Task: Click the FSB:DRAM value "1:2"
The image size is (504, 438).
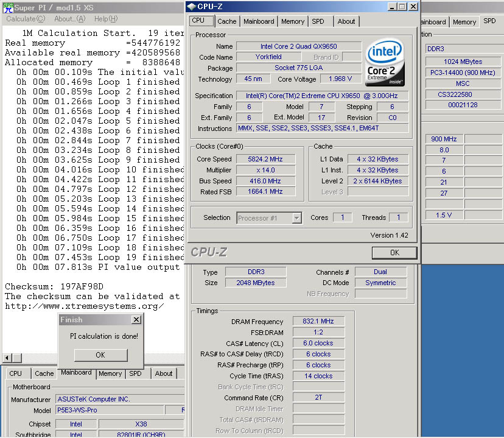Action: pyautogui.click(x=318, y=332)
